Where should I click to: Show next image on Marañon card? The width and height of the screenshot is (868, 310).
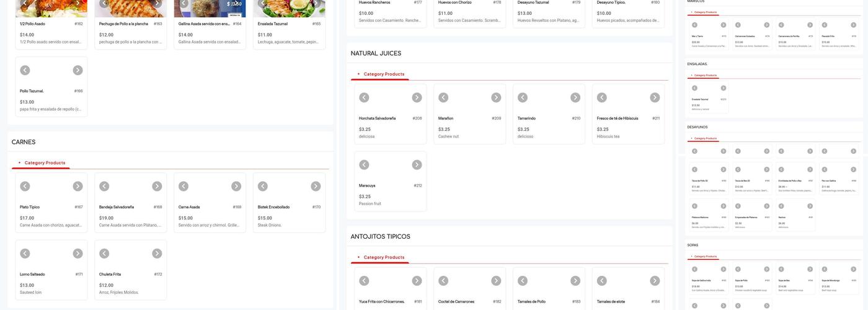(x=496, y=97)
